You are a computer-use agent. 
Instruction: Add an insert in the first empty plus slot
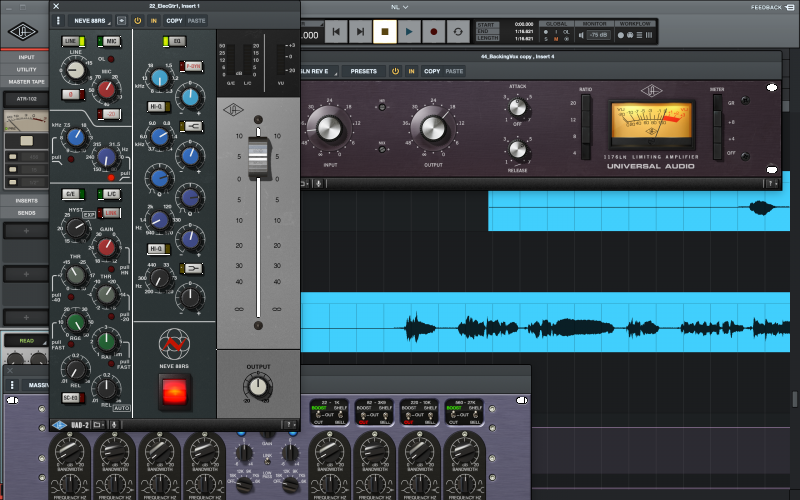pos(26,231)
